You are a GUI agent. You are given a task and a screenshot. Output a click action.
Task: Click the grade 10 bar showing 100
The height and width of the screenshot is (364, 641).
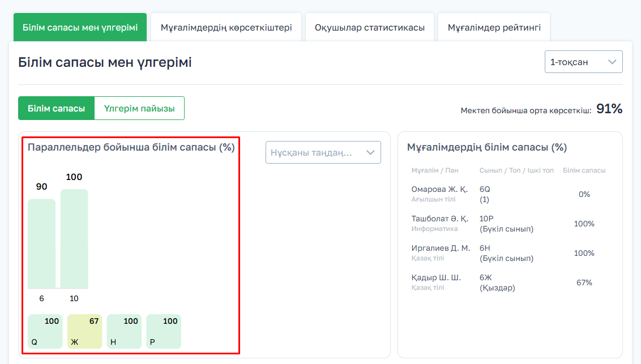pyautogui.click(x=74, y=238)
